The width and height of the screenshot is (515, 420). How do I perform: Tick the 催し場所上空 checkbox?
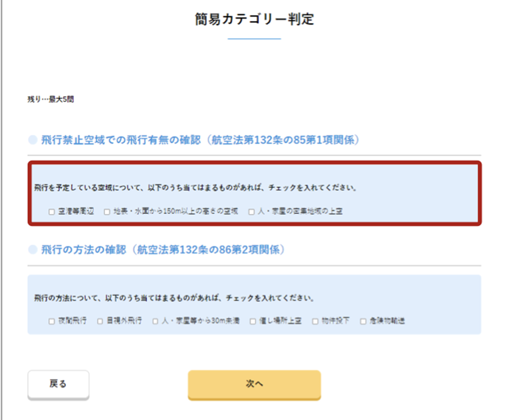tap(253, 322)
